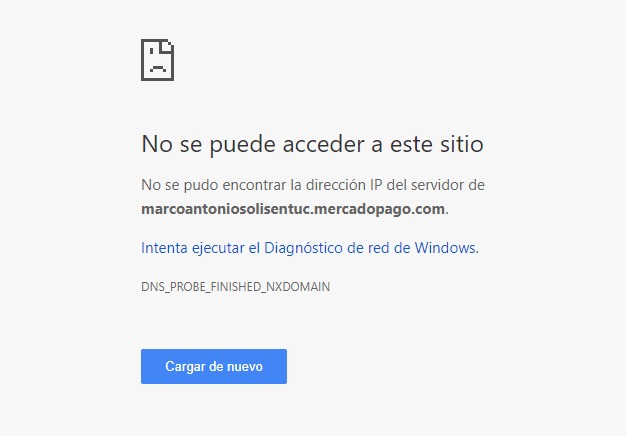Select the heading No se puede acceder a este sitio
The image size is (626, 436).
312,145
